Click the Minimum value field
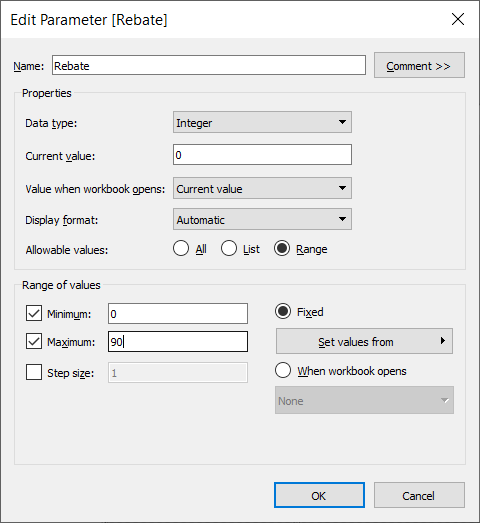The width and height of the screenshot is (480, 523). click(178, 314)
